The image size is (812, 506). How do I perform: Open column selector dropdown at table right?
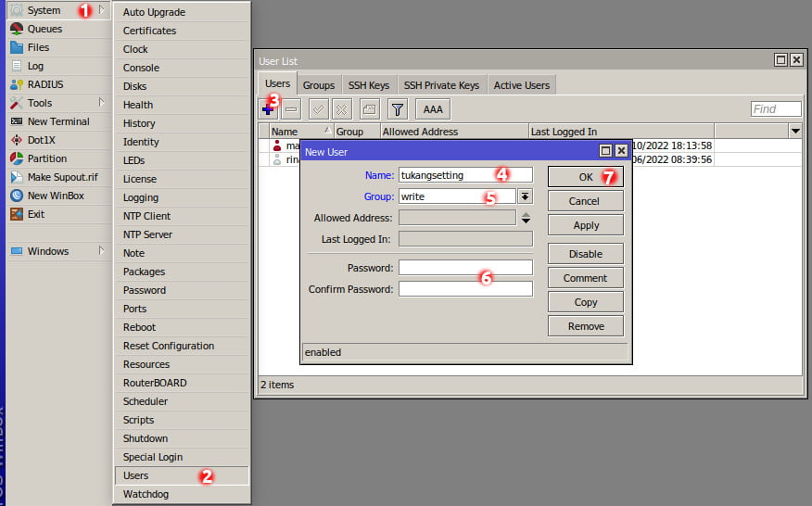click(794, 132)
